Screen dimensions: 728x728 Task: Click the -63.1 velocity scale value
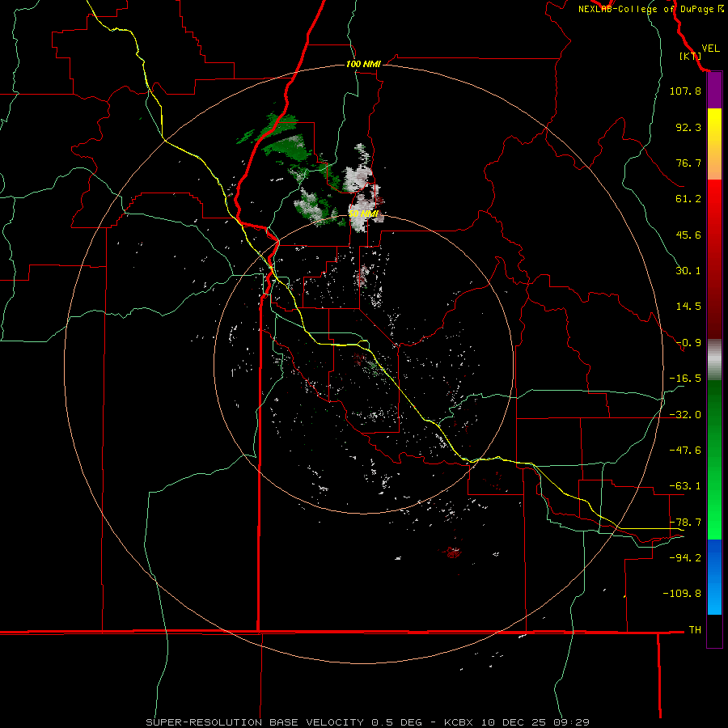pos(685,486)
